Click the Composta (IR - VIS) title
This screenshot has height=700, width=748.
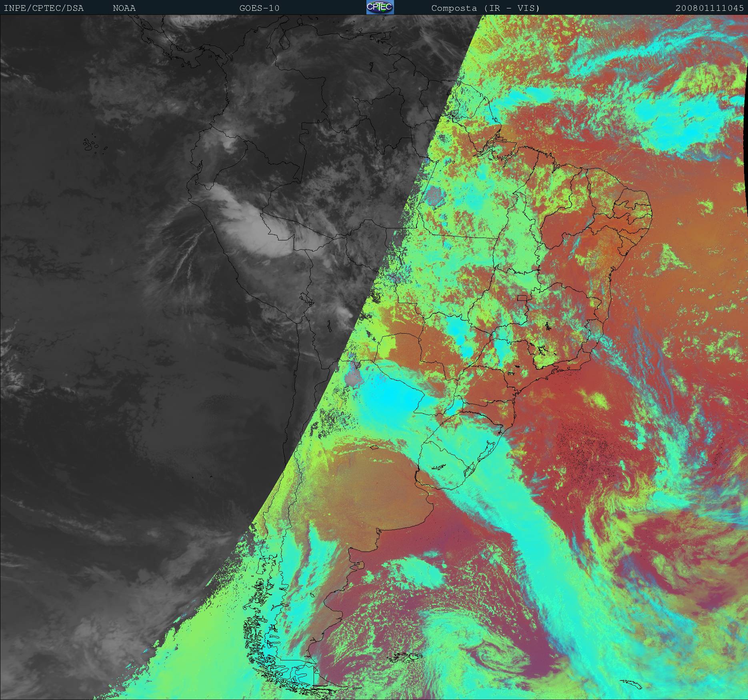[x=485, y=8]
